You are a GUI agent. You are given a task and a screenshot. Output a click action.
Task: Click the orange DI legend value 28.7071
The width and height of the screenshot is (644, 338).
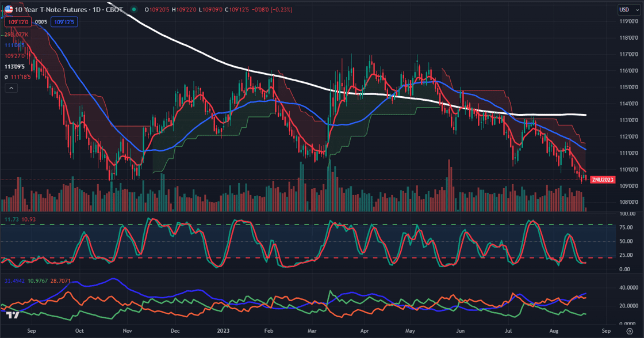[x=60, y=281]
